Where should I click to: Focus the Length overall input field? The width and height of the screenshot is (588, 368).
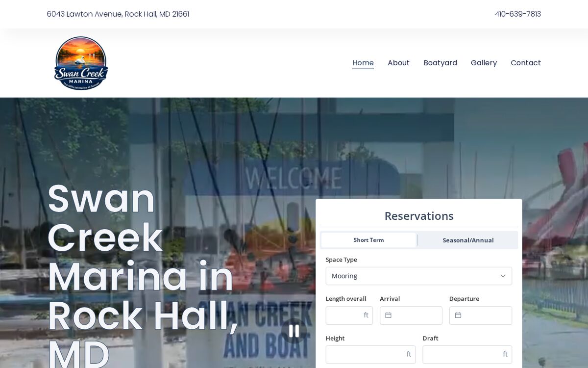tap(349, 315)
